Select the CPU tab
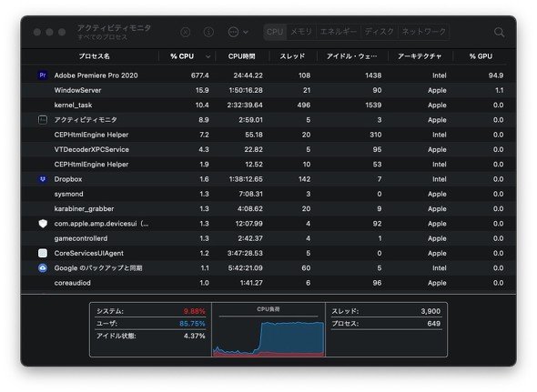Viewport: 537px width, 392px height. pos(275,32)
